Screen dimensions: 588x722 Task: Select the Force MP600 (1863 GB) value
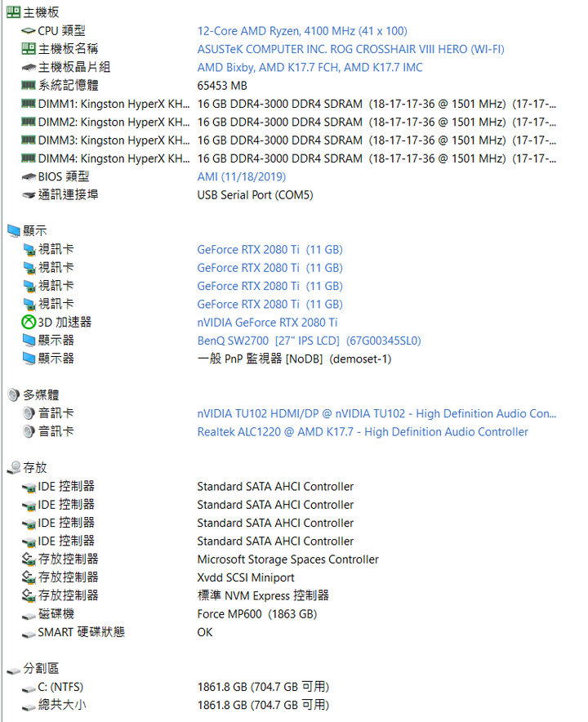[257, 614]
